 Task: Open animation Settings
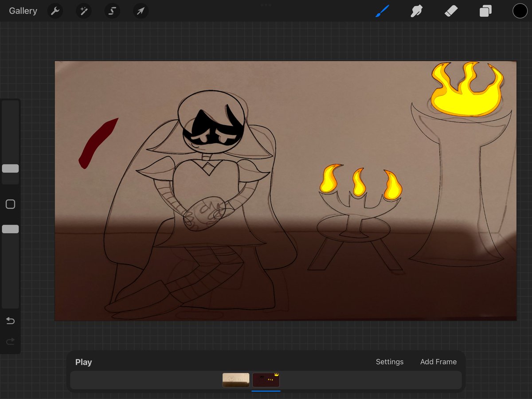click(390, 362)
